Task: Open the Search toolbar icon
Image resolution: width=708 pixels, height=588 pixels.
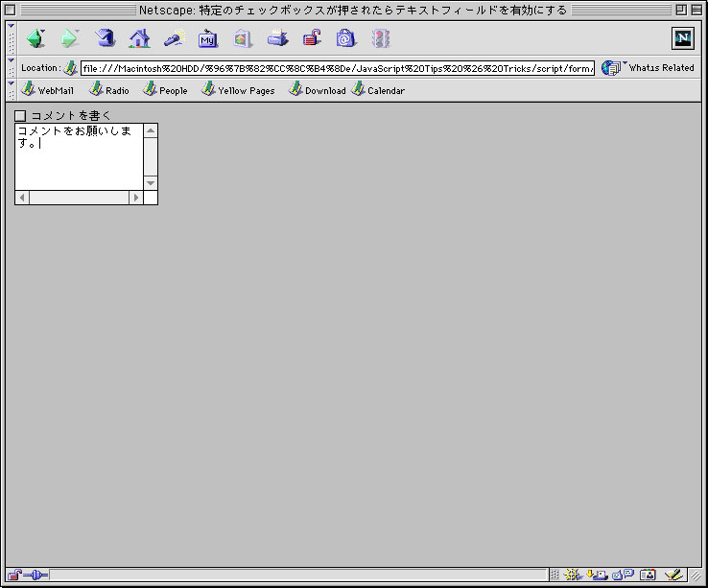Action: pos(175,38)
